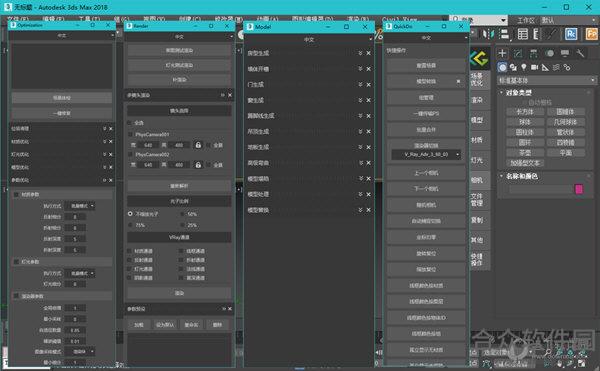Open the Motion tab icon in command panel
The height and width of the screenshot is (371, 600).
pos(550,53)
